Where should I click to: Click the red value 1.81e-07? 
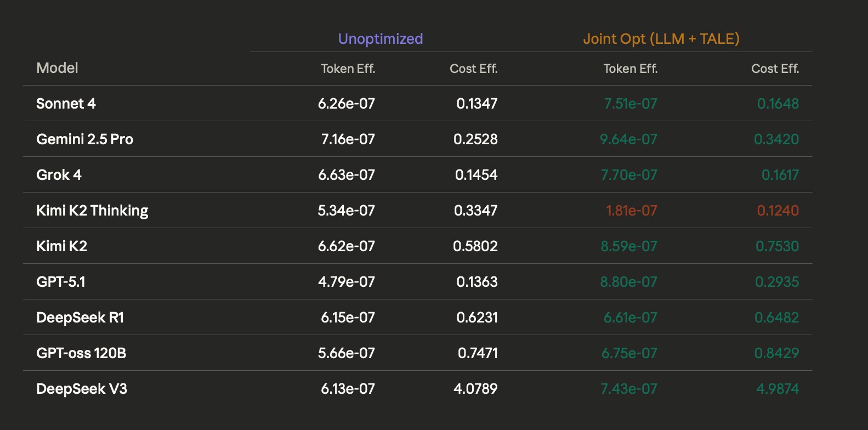coord(632,211)
